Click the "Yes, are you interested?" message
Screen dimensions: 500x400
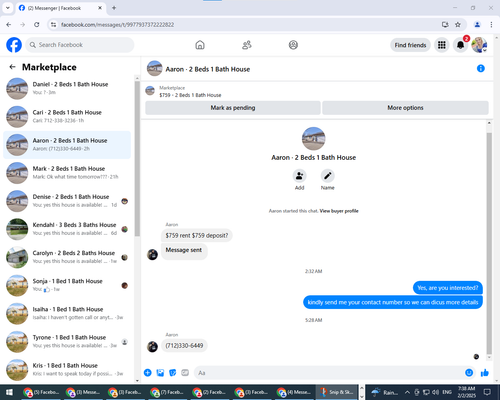pos(448,288)
